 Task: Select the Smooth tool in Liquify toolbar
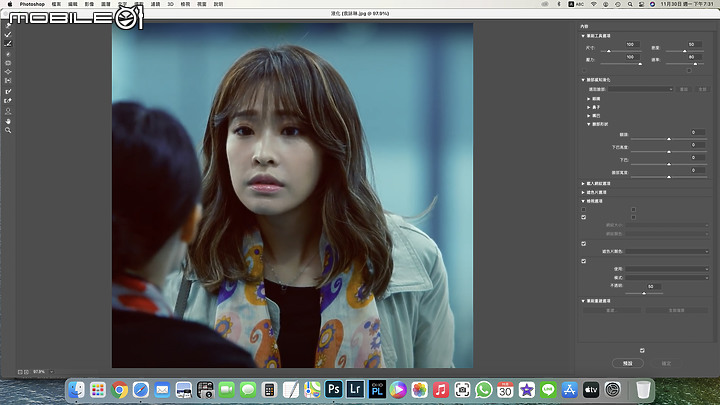click(8, 44)
